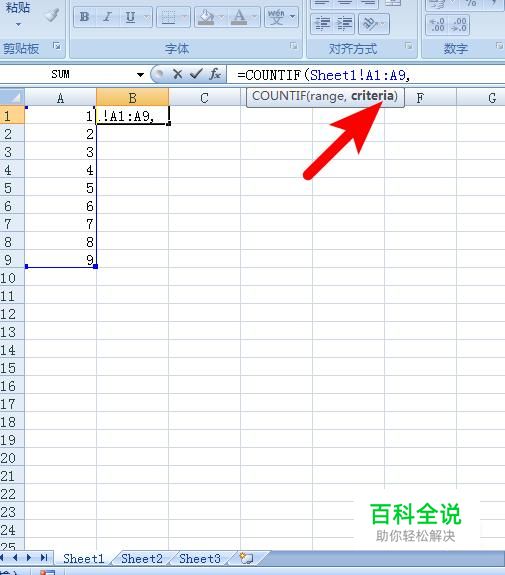
Task: Open the 字体 font dialog launcher
Action: coord(293,46)
